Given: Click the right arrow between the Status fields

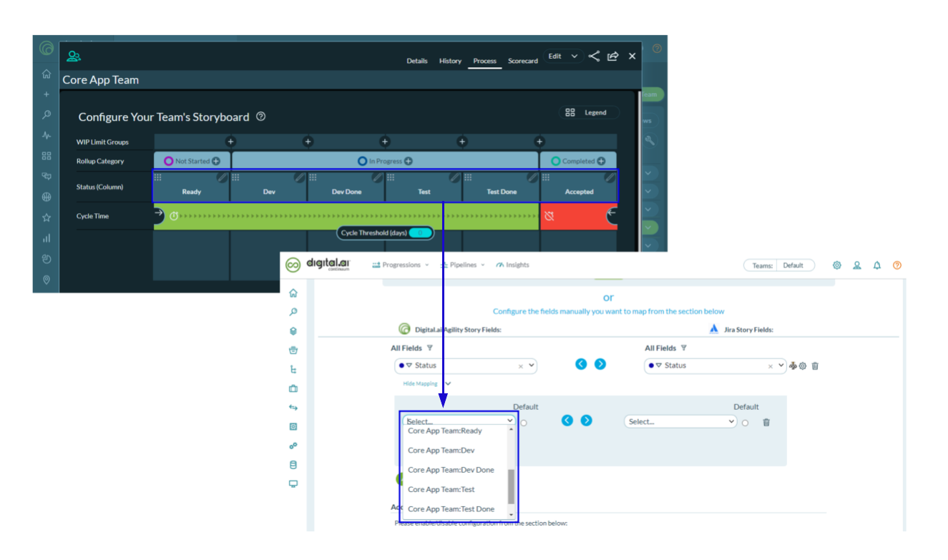Looking at the screenshot, I should coord(600,364).
